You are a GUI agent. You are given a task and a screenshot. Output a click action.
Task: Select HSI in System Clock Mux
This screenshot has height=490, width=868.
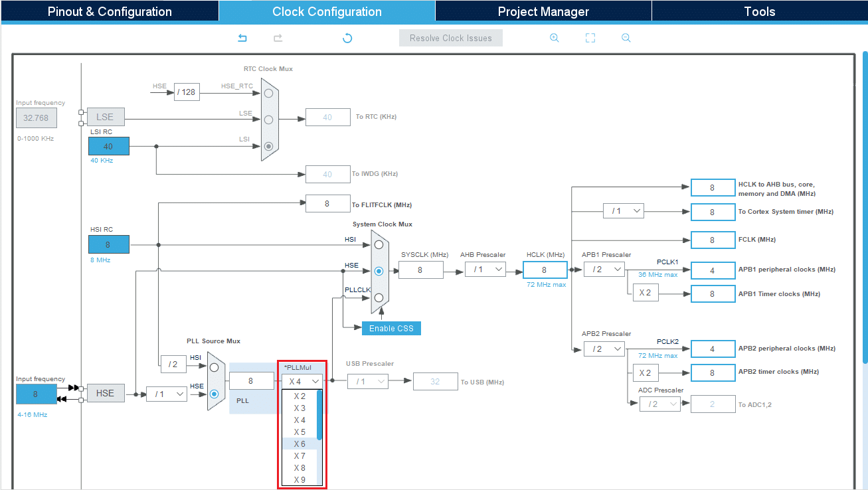[x=379, y=244]
